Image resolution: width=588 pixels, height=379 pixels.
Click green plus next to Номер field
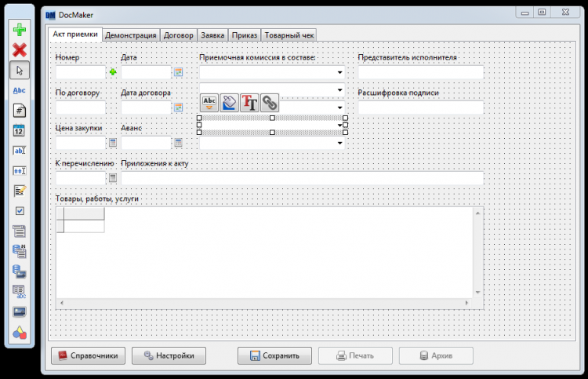click(113, 72)
